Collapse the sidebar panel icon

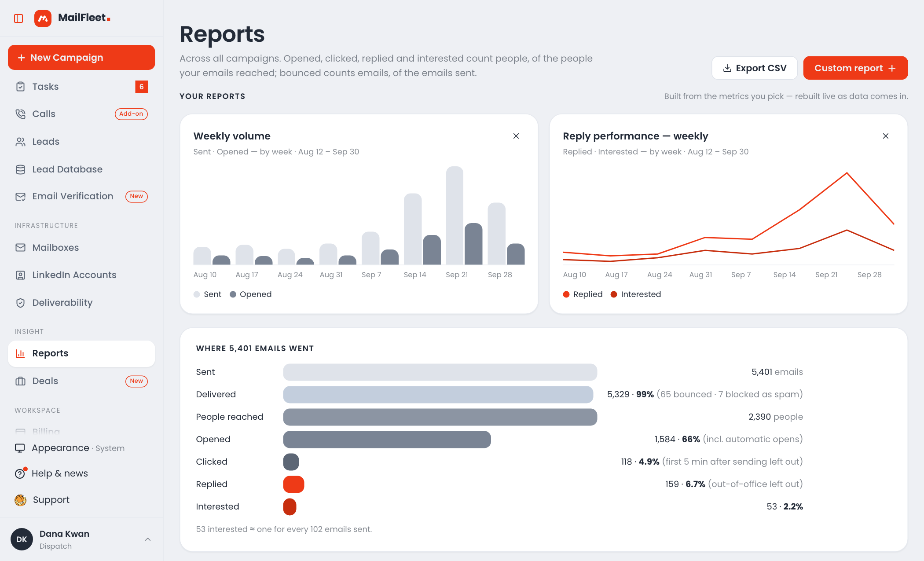18,18
